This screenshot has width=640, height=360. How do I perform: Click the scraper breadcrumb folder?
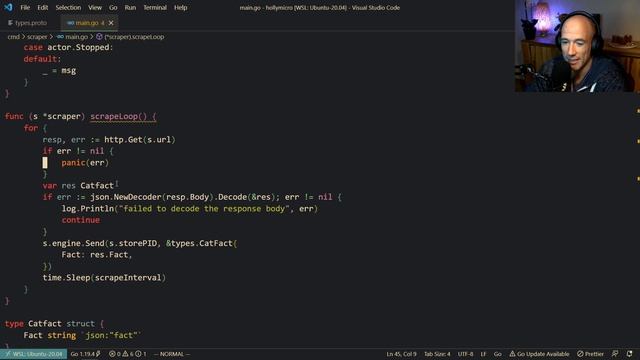(37, 37)
